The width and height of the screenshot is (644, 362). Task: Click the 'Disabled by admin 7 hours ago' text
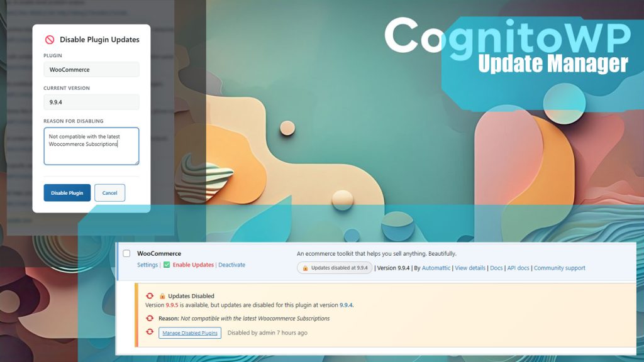point(267,333)
